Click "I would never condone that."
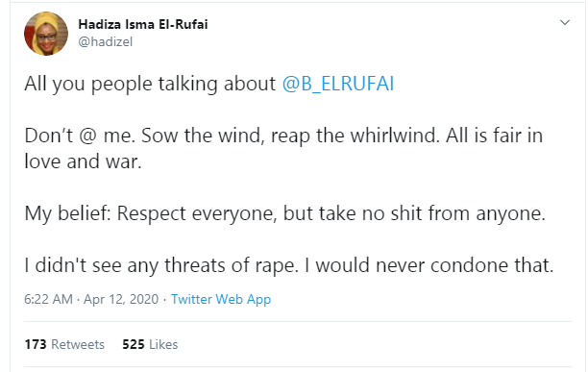588x372 pixels. coord(429,265)
